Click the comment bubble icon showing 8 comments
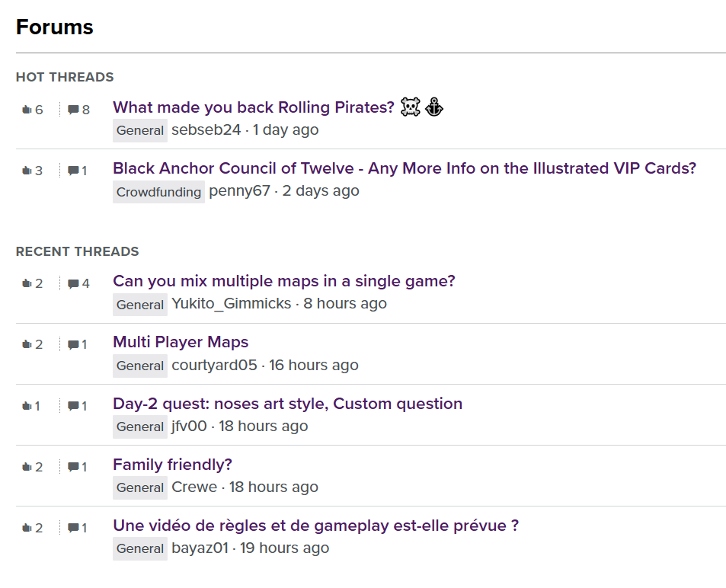 pos(75,109)
